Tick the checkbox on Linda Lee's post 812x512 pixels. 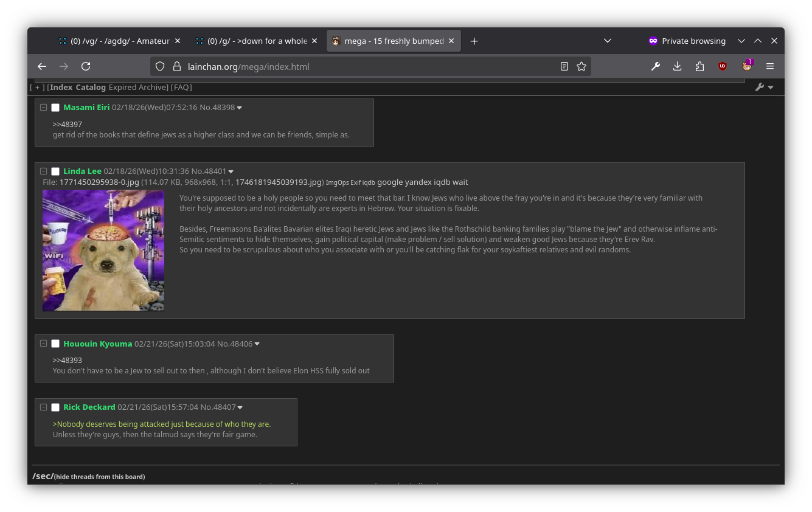55,171
